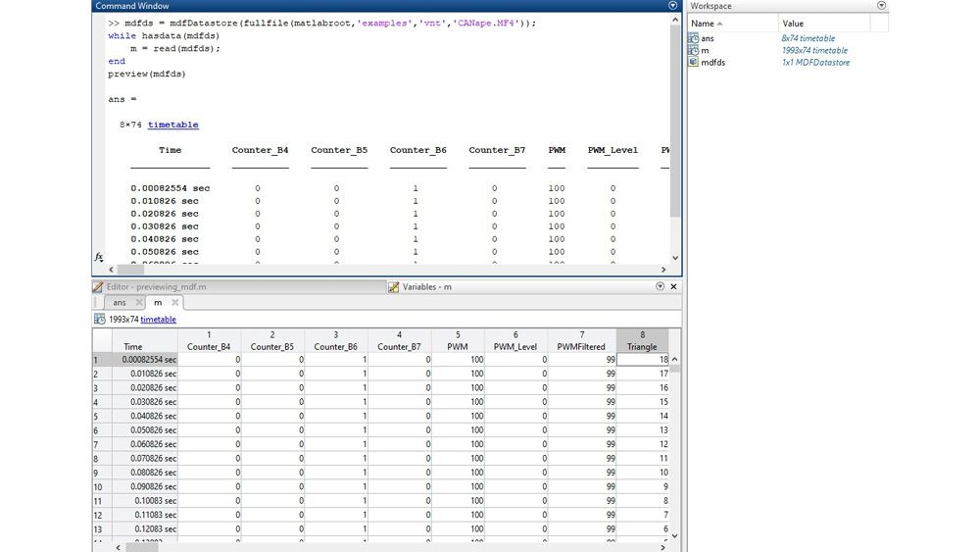
Task: Click the ans timetable icon in Workspace
Action: coord(694,38)
